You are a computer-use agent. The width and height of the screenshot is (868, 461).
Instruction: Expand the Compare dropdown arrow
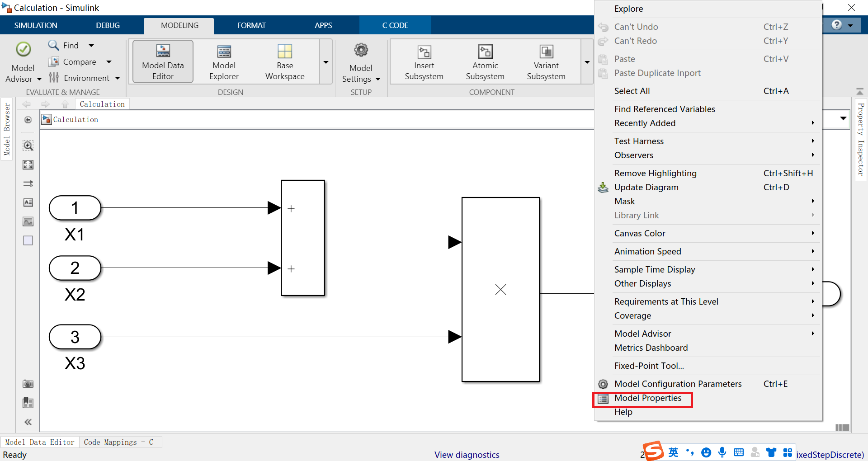108,61
